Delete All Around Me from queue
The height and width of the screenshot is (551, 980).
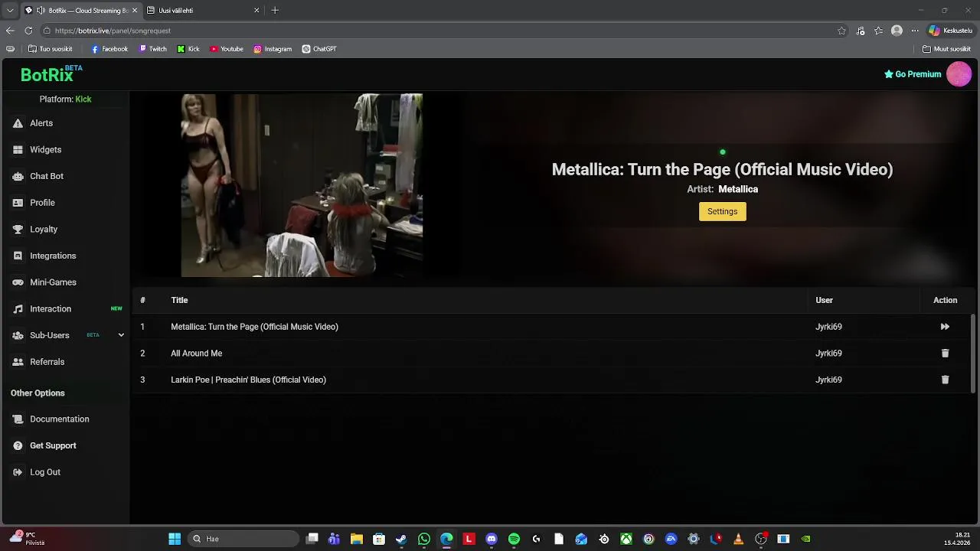tap(945, 354)
